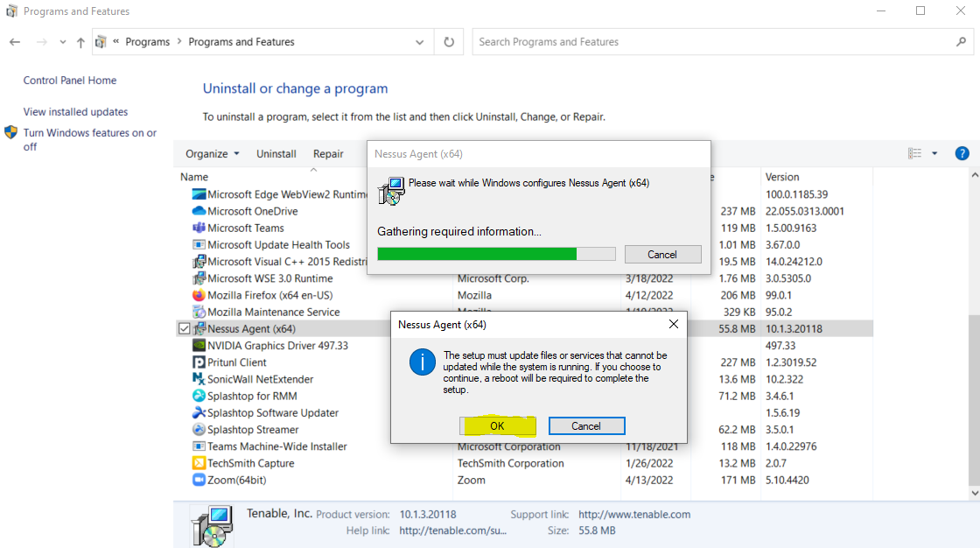Open the http://www.tenable.com support link
Screen dimensions: 980x548
(634, 514)
